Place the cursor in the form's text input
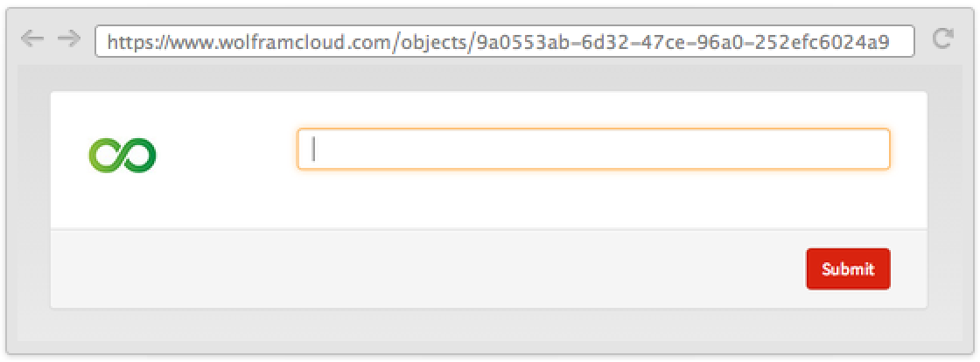980x362 pixels. click(593, 150)
